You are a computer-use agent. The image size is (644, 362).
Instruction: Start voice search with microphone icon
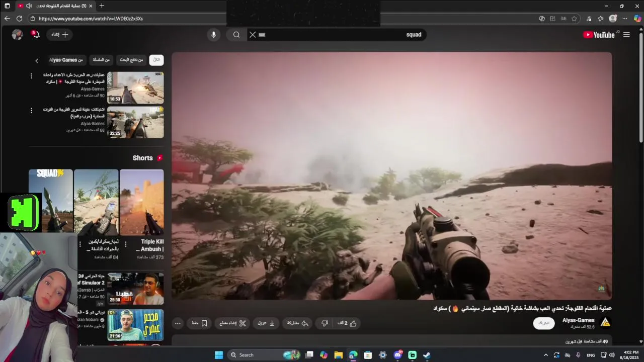coord(213,35)
